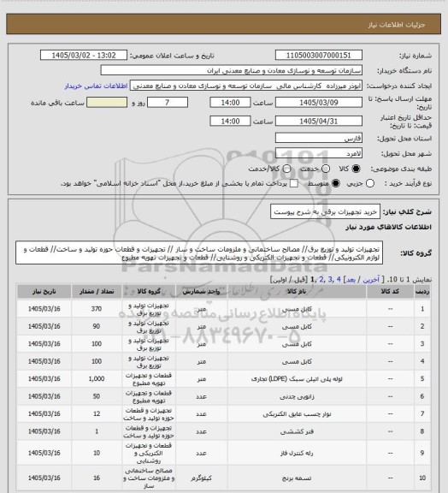Click quantity 370 in row 1
This screenshot has height=493, width=448.
(x=97, y=309)
